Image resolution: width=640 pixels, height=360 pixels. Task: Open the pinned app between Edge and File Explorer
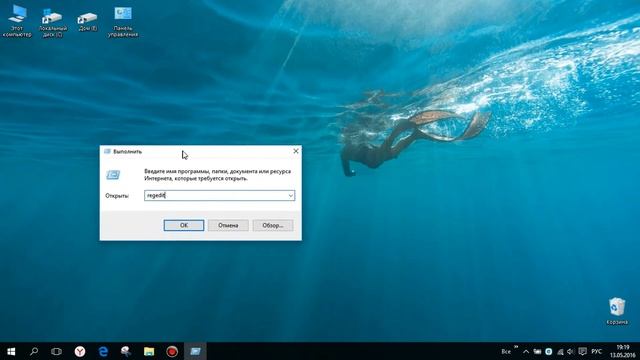(x=126, y=351)
